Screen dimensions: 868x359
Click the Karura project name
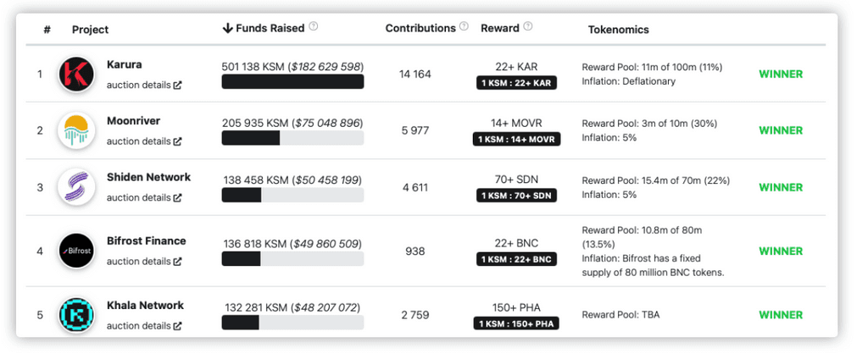tap(124, 64)
